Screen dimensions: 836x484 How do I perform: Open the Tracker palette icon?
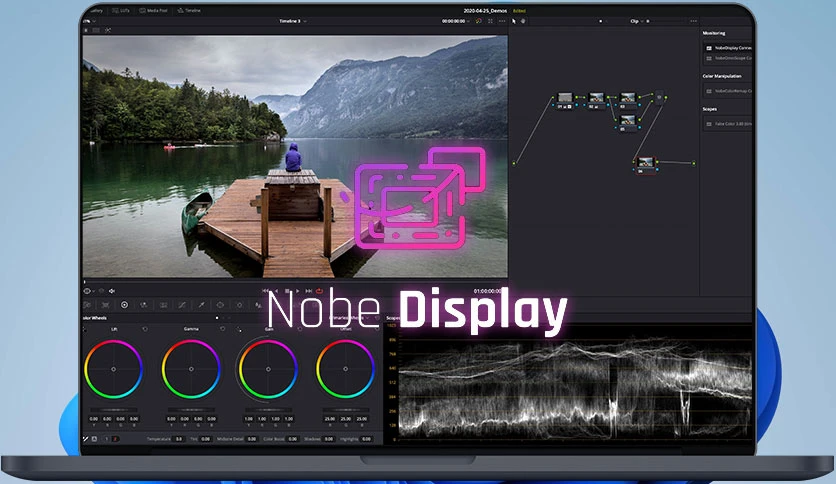tap(239, 305)
